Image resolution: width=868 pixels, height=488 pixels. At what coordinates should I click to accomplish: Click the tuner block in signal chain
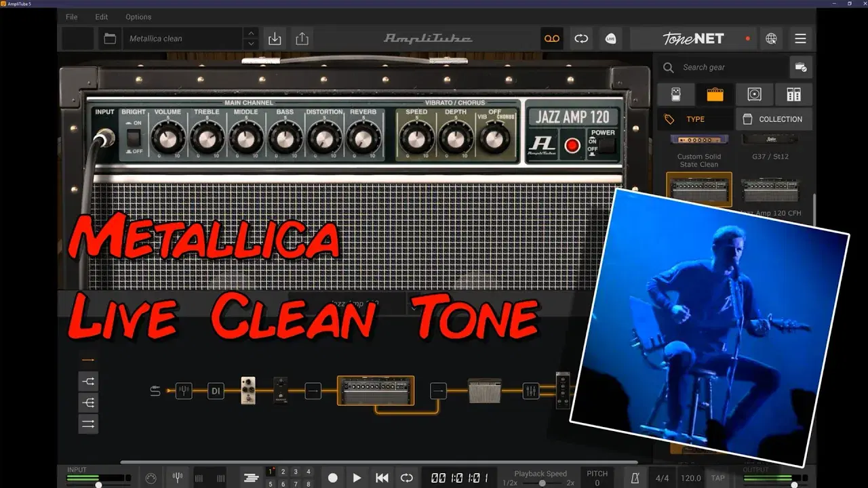[x=184, y=390]
